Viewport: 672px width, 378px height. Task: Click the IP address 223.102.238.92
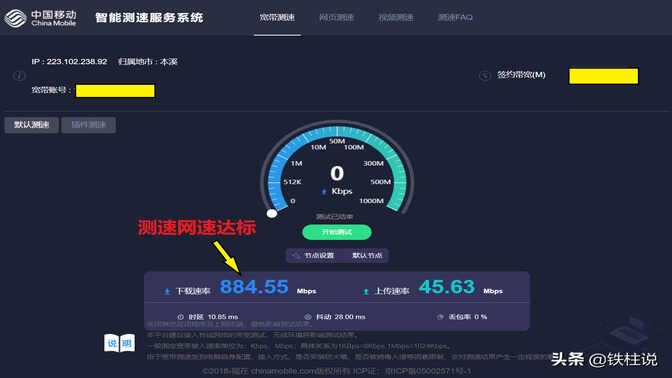point(77,62)
